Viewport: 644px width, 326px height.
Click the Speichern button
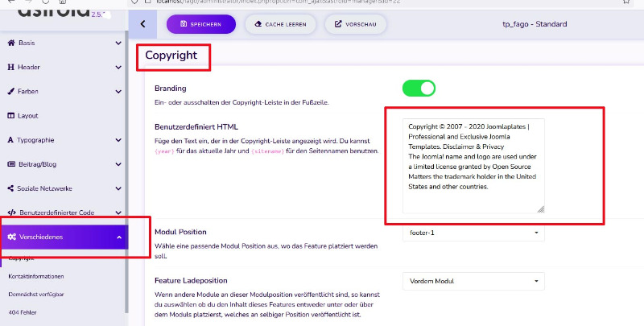click(201, 24)
